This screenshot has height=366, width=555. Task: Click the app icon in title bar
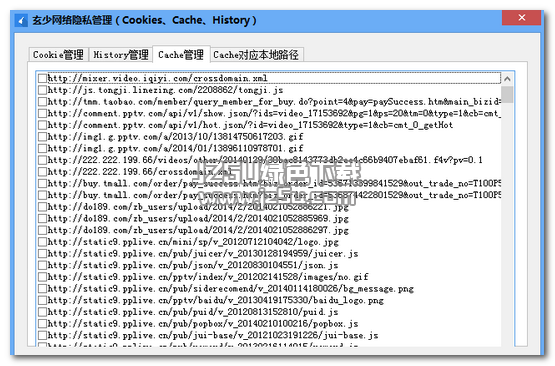21,21
